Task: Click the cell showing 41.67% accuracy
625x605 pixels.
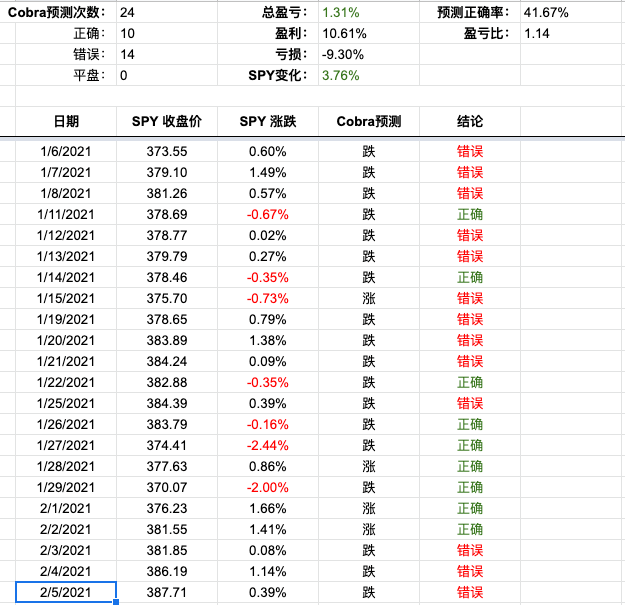Action: point(572,12)
